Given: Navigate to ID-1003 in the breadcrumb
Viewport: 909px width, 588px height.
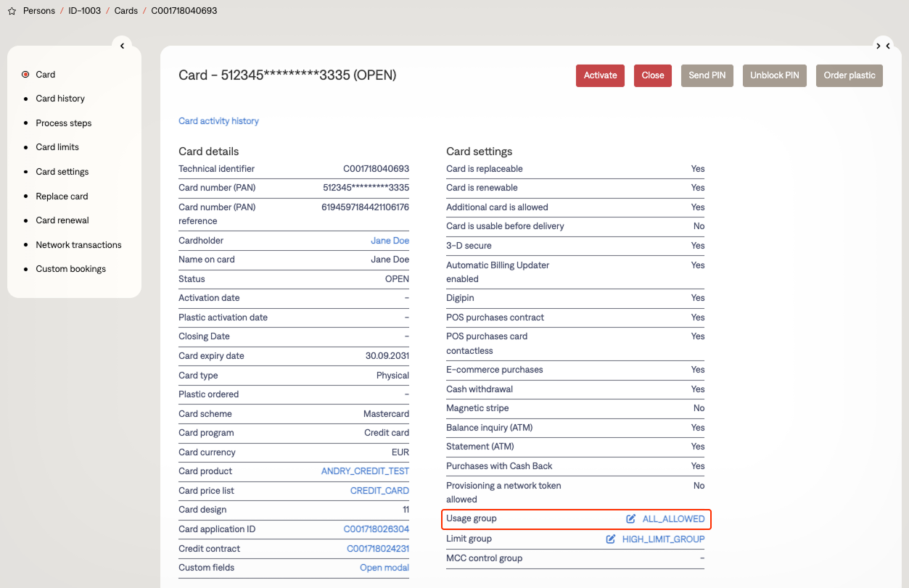Looking at the screenshot, I should (85, 11).
